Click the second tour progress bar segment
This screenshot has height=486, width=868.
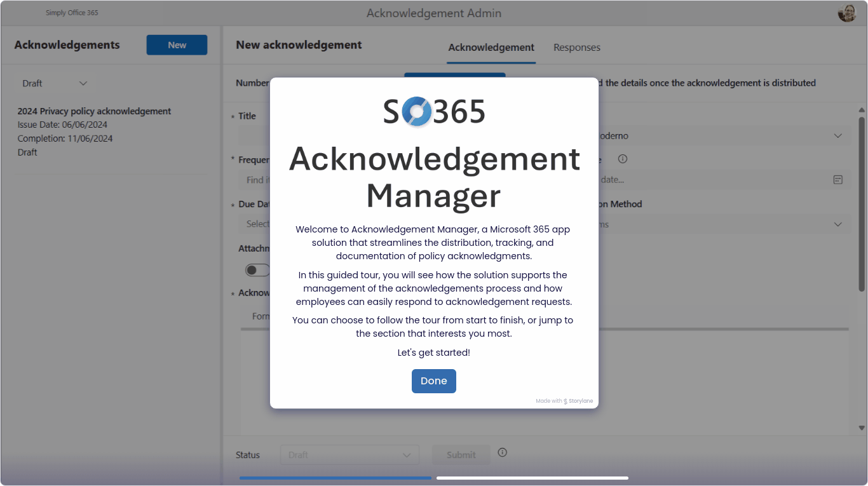point(532,478)
